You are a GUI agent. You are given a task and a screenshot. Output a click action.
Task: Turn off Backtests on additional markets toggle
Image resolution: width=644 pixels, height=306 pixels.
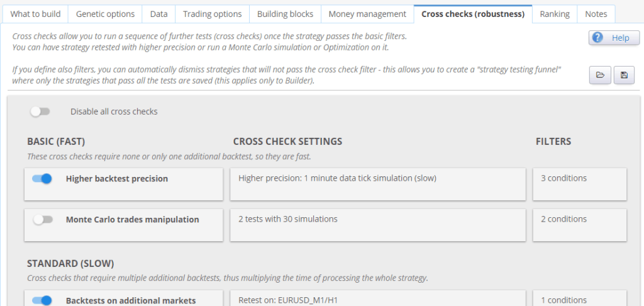(42, 301)
